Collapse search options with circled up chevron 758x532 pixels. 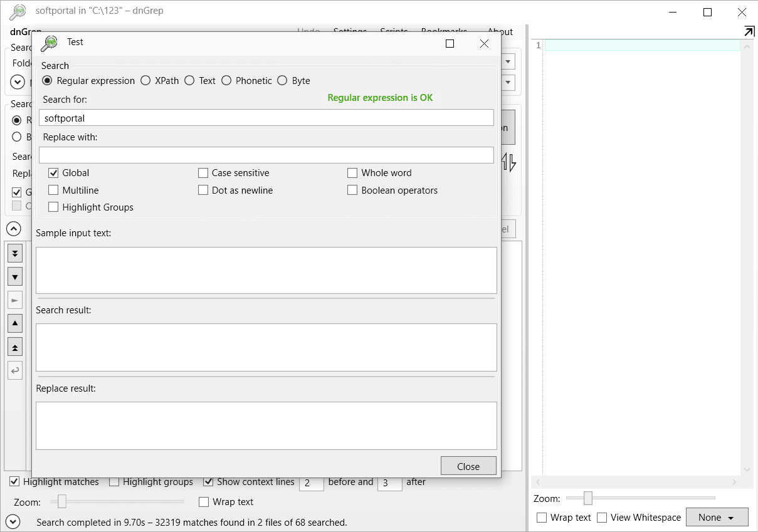(14, 229)
